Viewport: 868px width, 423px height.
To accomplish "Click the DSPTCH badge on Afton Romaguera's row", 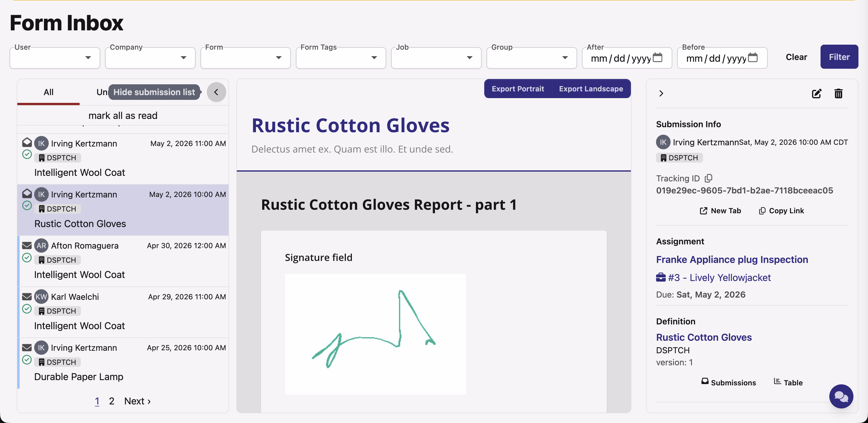I will 57,260.
